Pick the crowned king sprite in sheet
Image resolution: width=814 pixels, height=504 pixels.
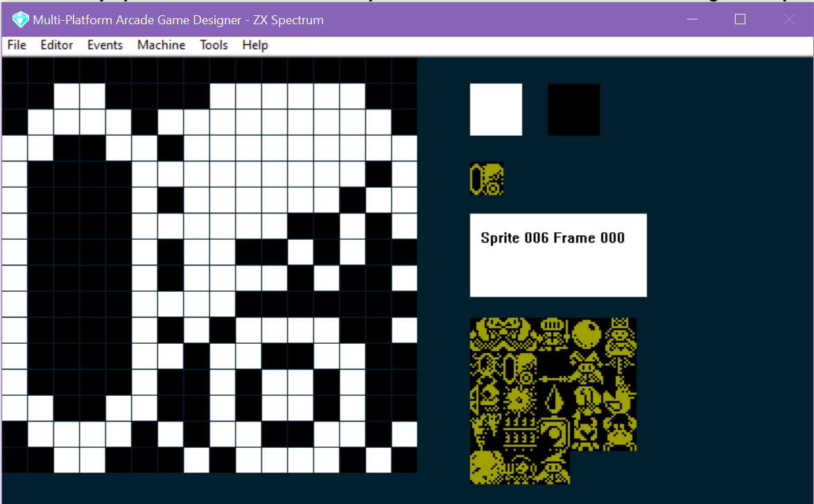pyautogui.click(x=620, y=334)
